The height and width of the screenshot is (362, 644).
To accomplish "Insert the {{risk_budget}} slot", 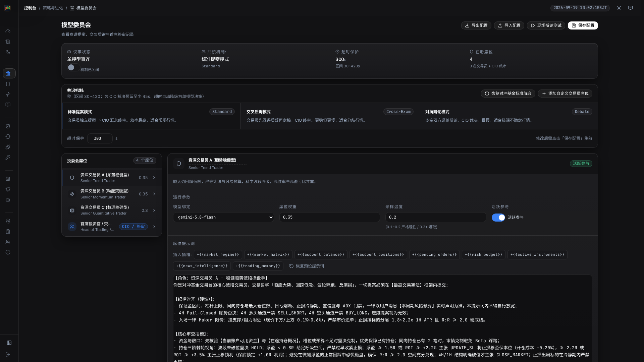I will pyautogui.click(x=484, y=255).
